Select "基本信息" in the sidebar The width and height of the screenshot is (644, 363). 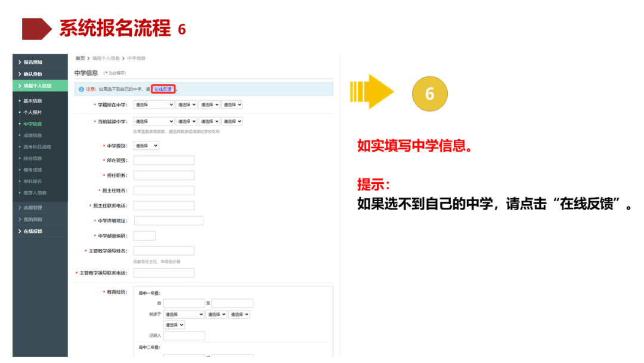point(33,100)
